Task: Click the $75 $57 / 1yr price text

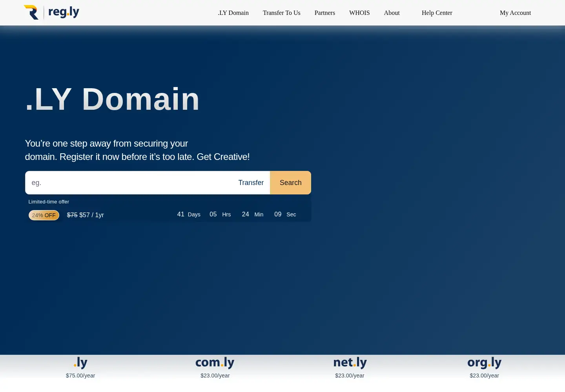Action: coord(86,215)
